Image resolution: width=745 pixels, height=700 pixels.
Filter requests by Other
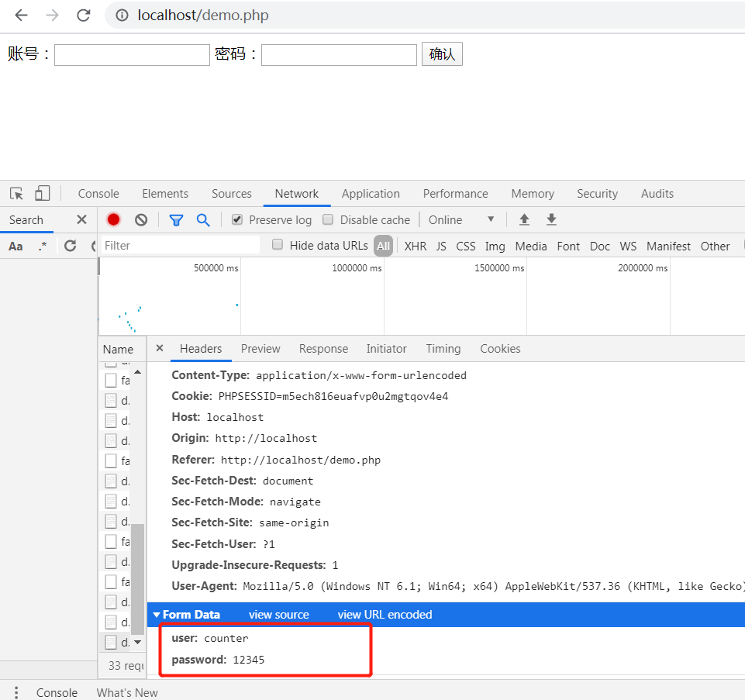coord(715,247)
